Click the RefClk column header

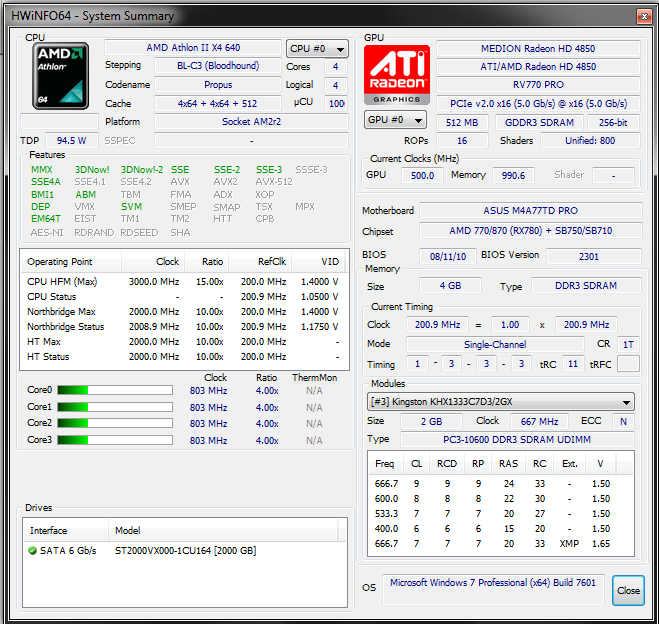coord(260,262)
